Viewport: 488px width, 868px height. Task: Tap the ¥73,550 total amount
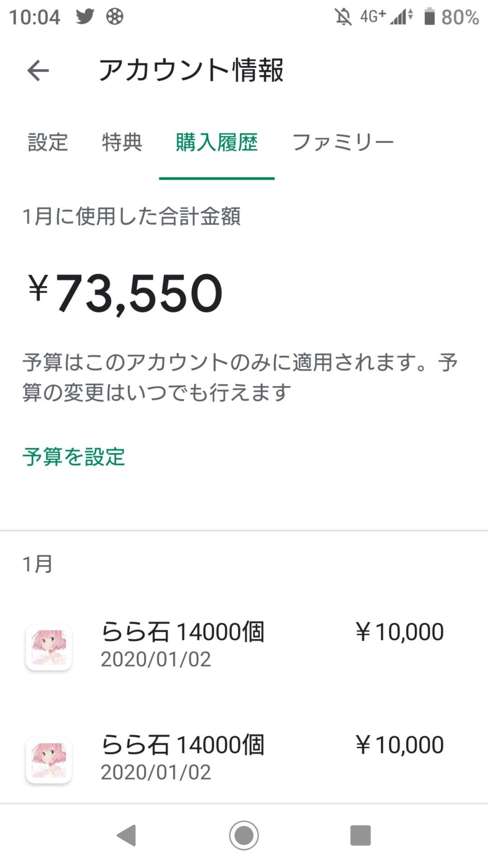click(x=125, y=294)
